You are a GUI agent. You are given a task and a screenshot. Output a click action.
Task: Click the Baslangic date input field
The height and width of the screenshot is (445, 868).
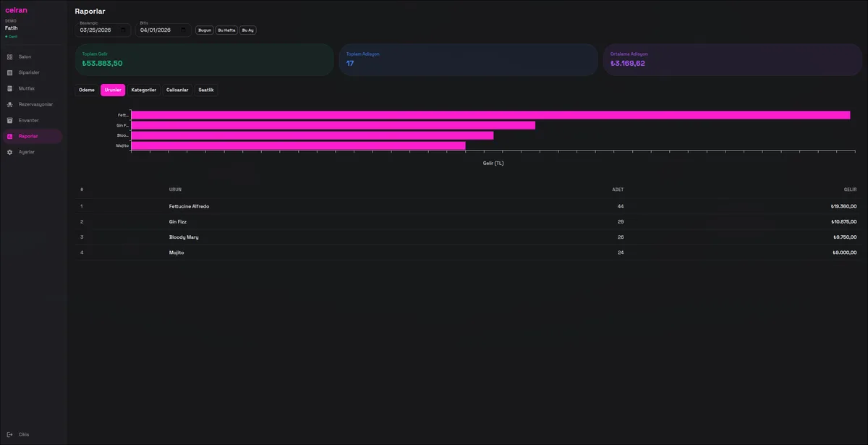point(98,30)
